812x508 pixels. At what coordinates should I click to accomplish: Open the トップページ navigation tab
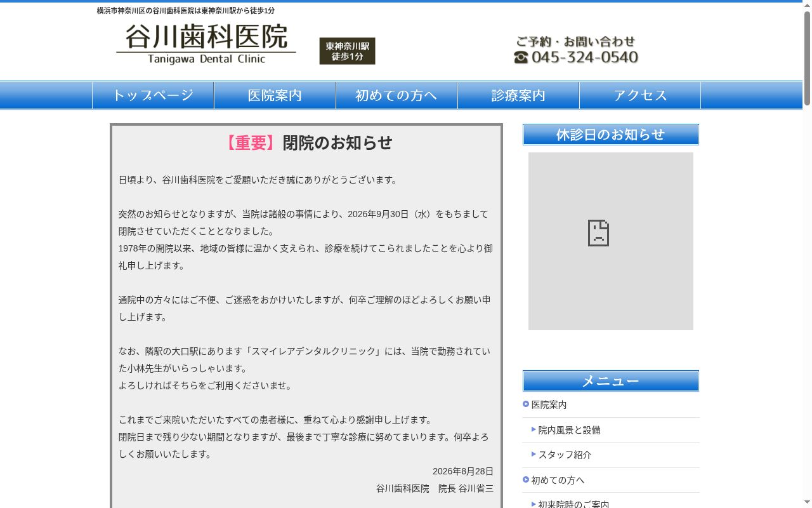click(x=153, y=95)
